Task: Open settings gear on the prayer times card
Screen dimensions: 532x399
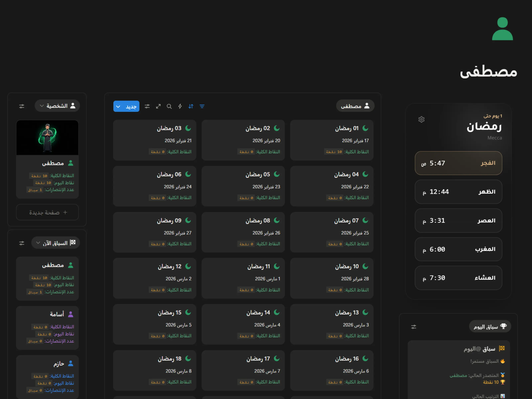Action: (421, 119)
